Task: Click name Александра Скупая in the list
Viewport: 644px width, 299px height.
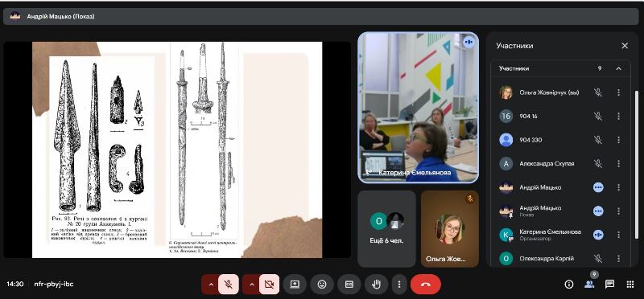Action: coord(547,164)
